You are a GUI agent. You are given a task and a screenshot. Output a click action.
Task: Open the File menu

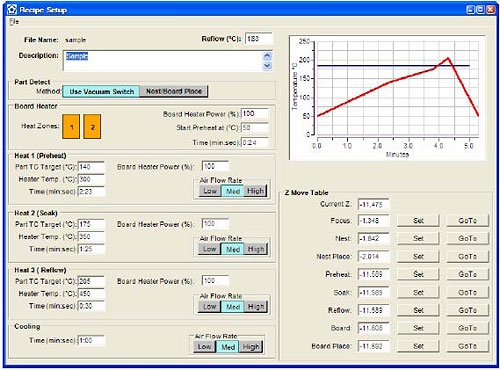[14, 22]
